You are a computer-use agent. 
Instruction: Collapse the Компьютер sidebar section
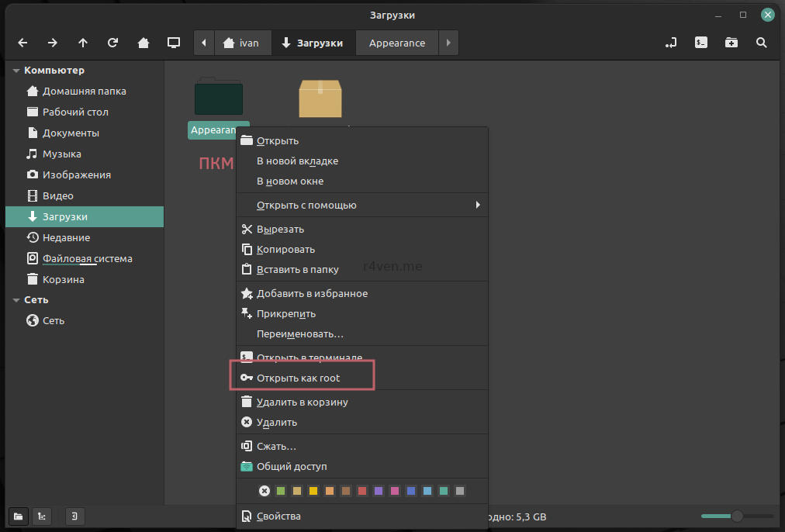[x=16, y=71]
